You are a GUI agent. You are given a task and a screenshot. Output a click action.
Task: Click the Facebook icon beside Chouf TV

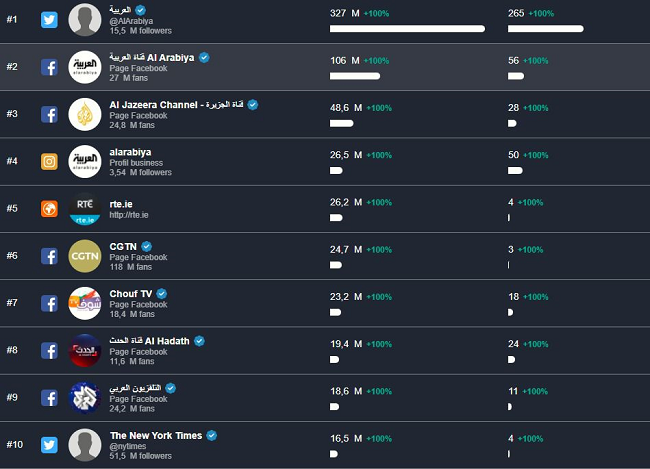49,303
